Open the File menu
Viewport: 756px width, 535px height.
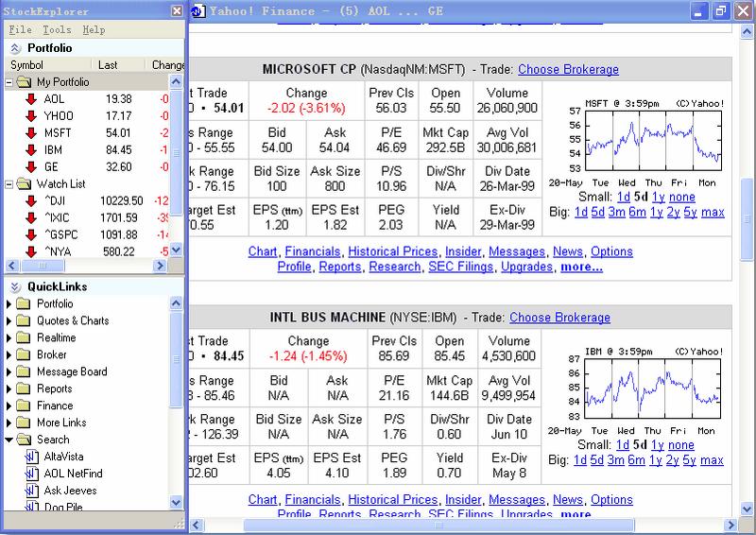click(x=20, y=30)
